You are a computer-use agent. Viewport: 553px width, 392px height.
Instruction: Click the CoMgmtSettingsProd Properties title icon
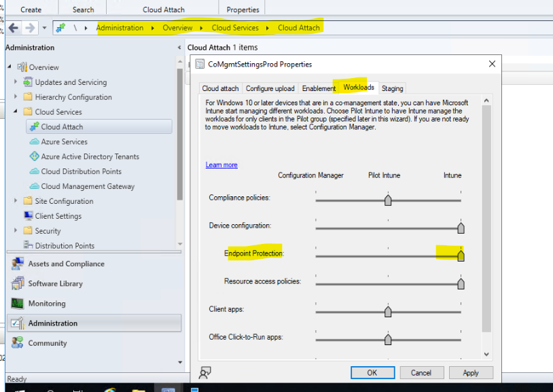coord(200,64)
